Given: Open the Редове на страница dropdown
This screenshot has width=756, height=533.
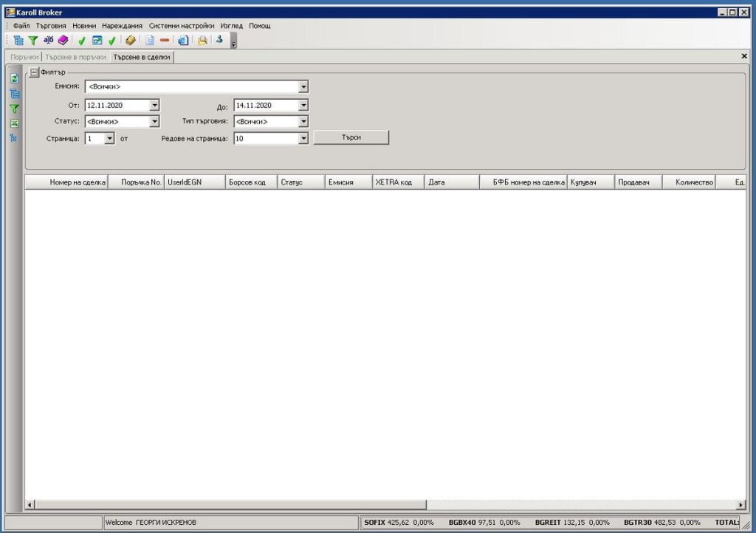Looking at the screenshot, I should (x=303, y=138).
